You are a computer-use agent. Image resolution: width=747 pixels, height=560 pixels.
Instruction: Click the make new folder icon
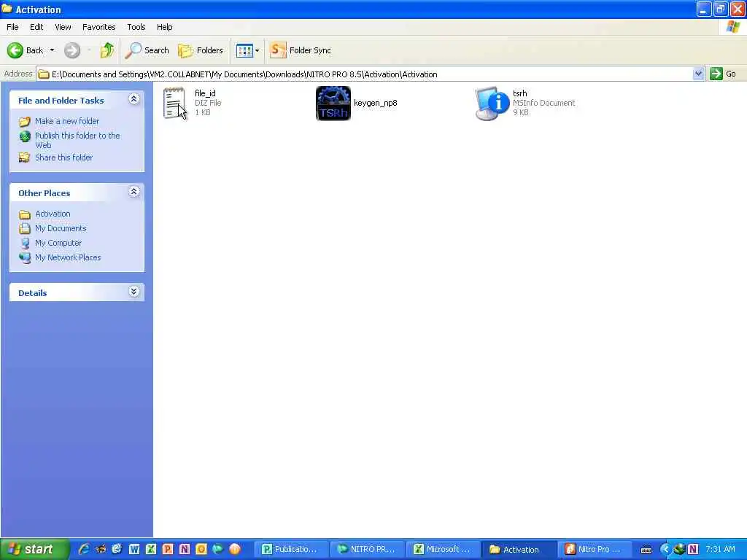pos(25,122)
